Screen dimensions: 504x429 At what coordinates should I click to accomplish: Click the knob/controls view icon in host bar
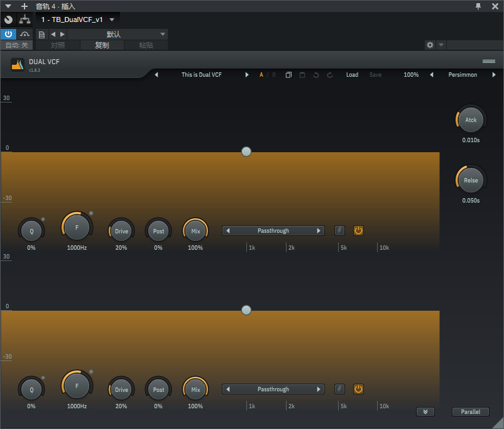click(x=8, y=19)
